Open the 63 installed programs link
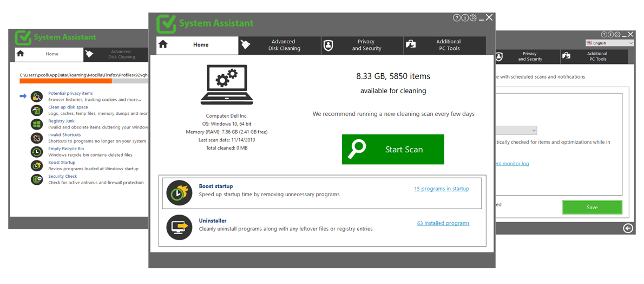The width and height of the screenshot is (644, 284). (443, 223)
